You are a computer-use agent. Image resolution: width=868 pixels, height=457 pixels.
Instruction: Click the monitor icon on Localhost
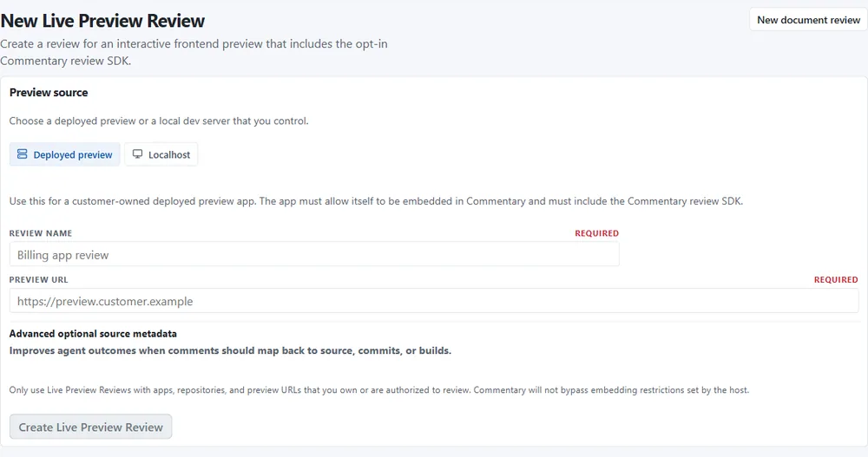point(137,154)
